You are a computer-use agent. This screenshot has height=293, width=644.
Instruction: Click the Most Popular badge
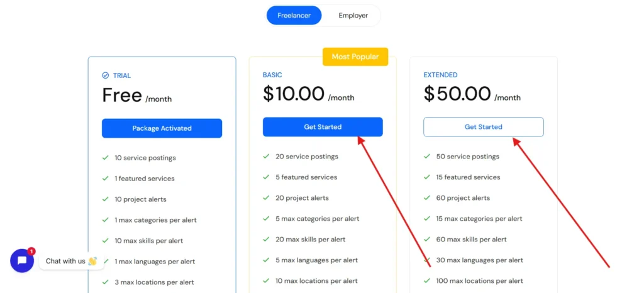click(x=355, y=57)
